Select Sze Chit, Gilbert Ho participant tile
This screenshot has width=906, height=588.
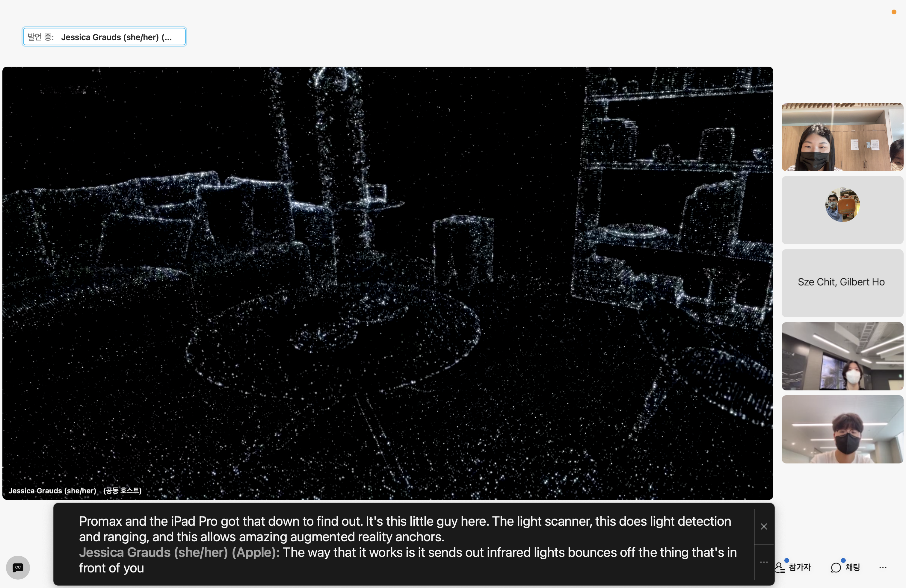[x=842, y=283]
